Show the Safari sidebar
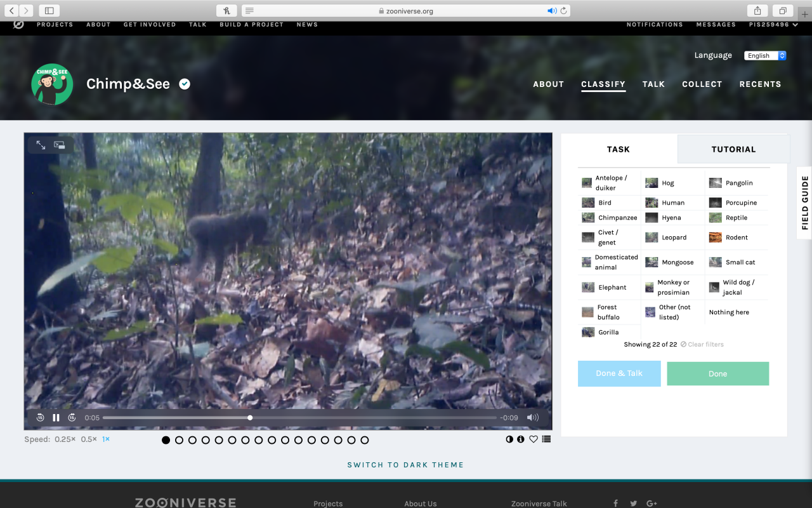 (x=49, y=10)
